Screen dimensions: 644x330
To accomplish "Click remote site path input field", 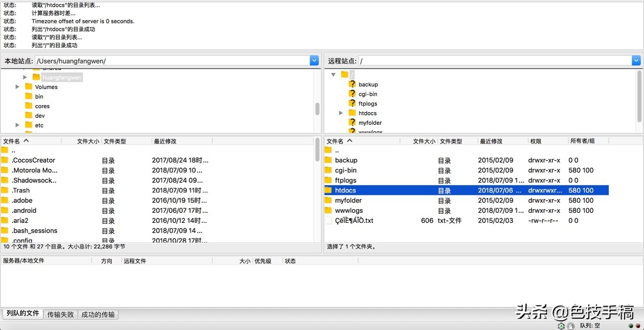I will [495, 61].
